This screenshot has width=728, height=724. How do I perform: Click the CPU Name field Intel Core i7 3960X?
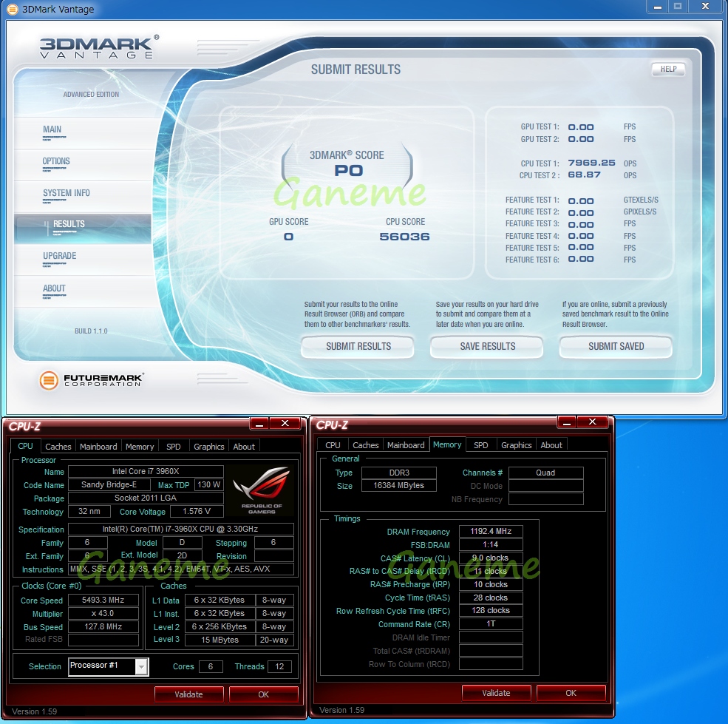tap(146, 471)
